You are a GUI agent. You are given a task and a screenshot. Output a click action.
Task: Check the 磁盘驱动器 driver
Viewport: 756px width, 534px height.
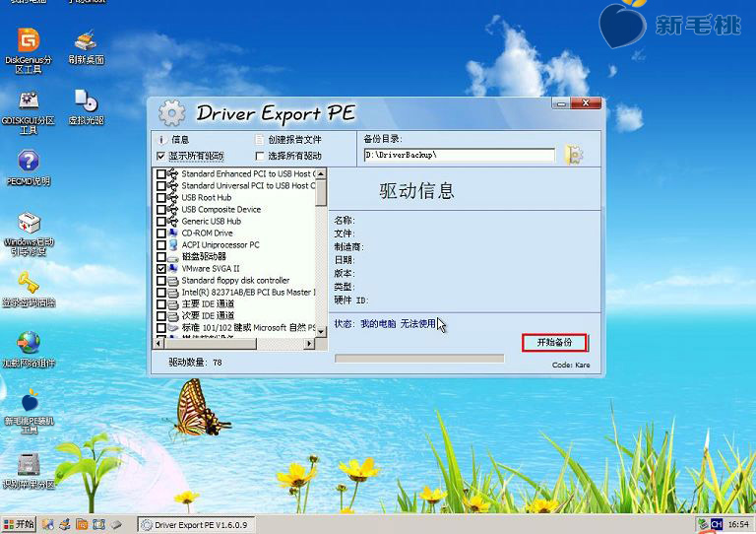(x=161, y=256)
